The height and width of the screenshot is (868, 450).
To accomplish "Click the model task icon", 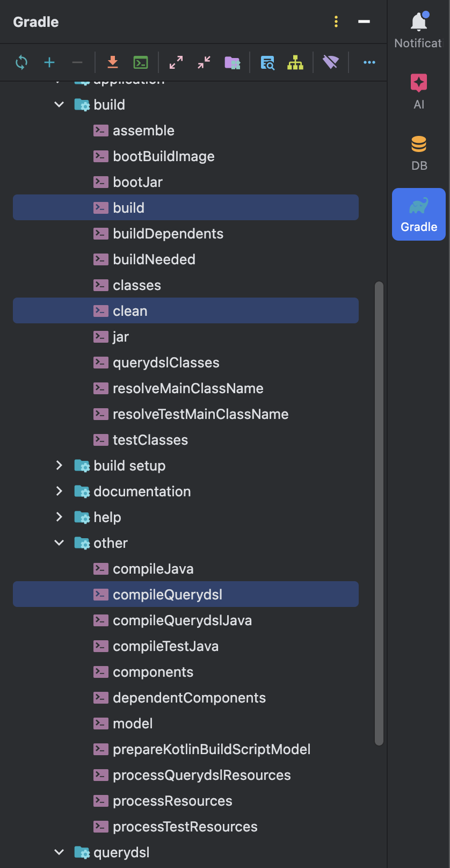I will [x=101, y=724].
